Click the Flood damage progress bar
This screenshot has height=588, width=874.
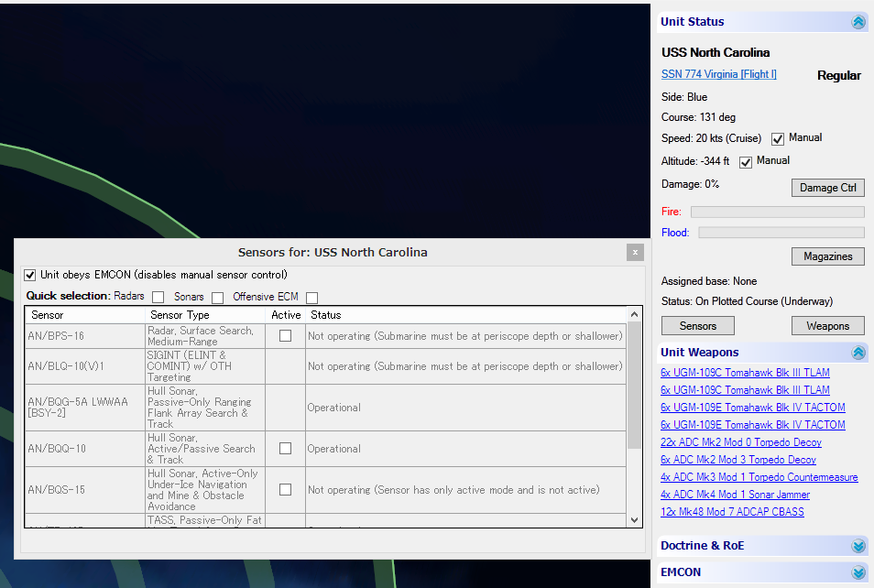781,233
